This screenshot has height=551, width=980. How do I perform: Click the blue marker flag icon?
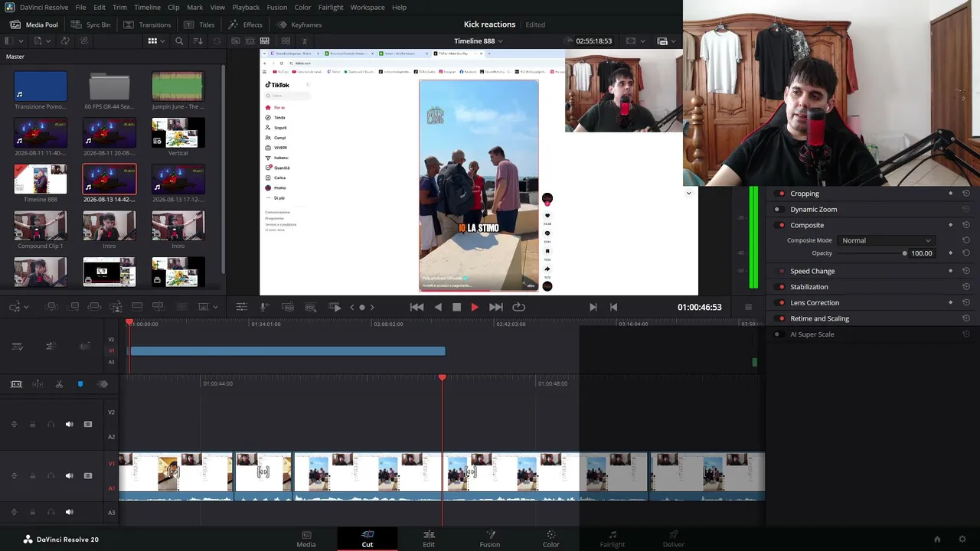click(x=80, y=384)
